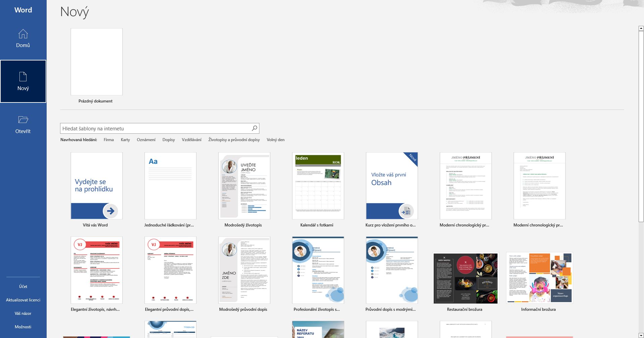Search suggested category Volný den
Image resolution: width=644 pixels, height=338 pixels.
[276, 140]
